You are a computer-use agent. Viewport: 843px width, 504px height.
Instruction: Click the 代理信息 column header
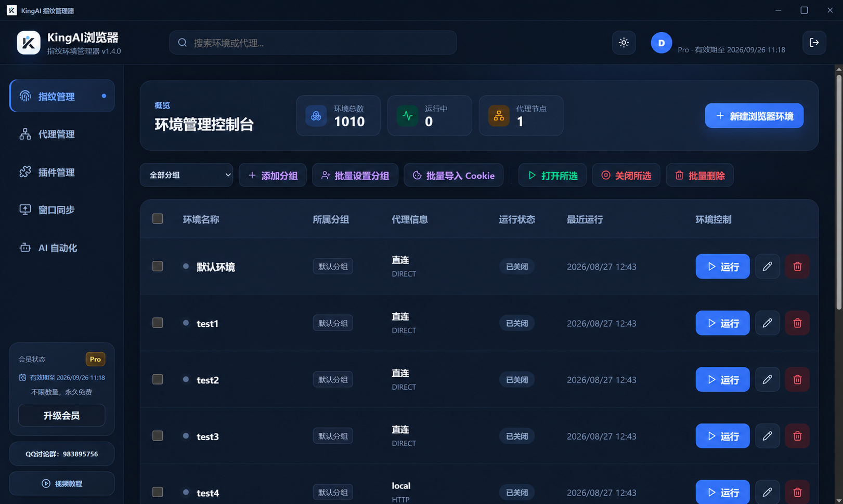click(x=410, y=219)
